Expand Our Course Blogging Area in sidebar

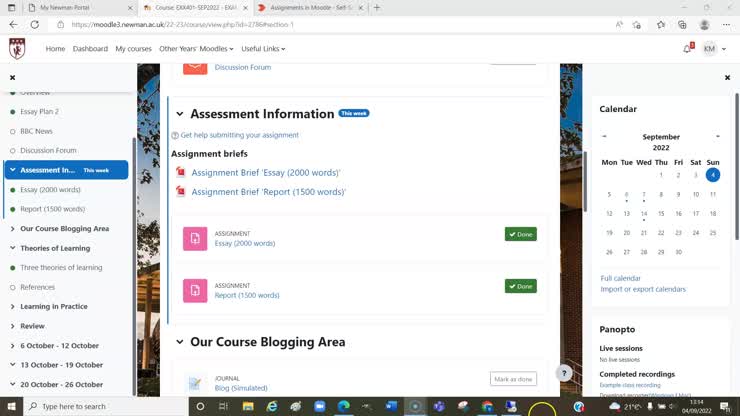[13, 229]
